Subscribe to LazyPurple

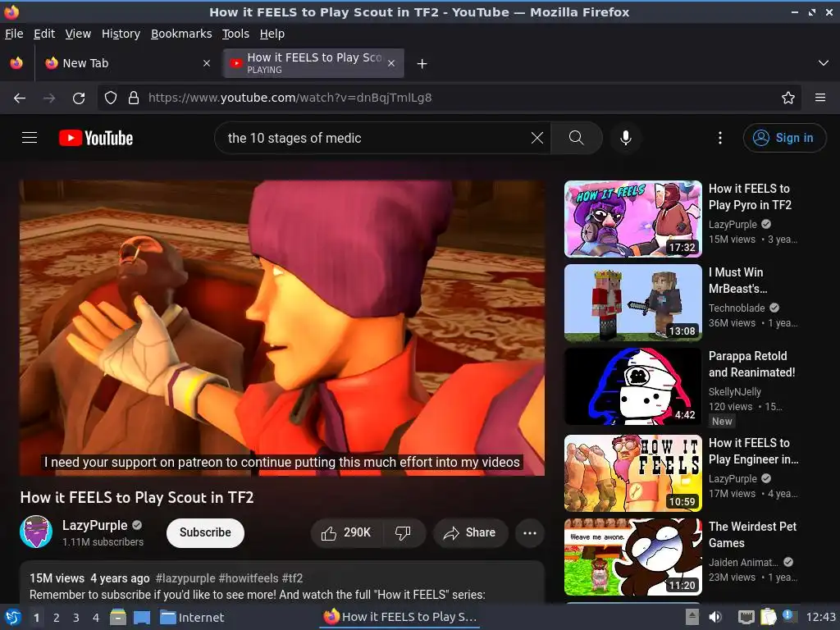point(205,532)
